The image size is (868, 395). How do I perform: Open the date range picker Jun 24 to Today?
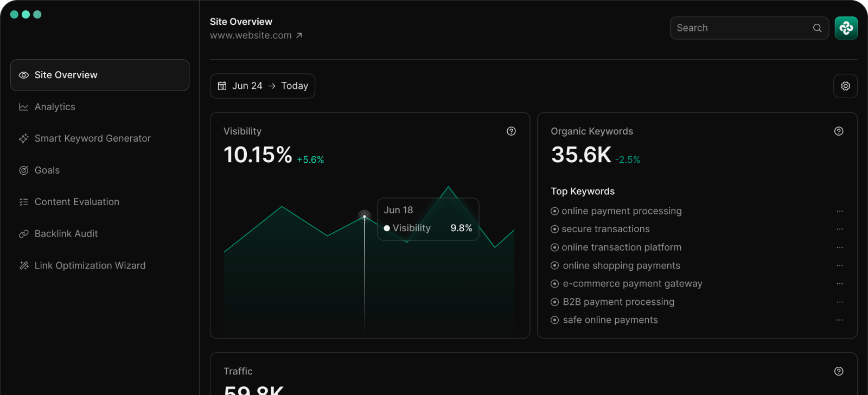(x=263, y=86)
